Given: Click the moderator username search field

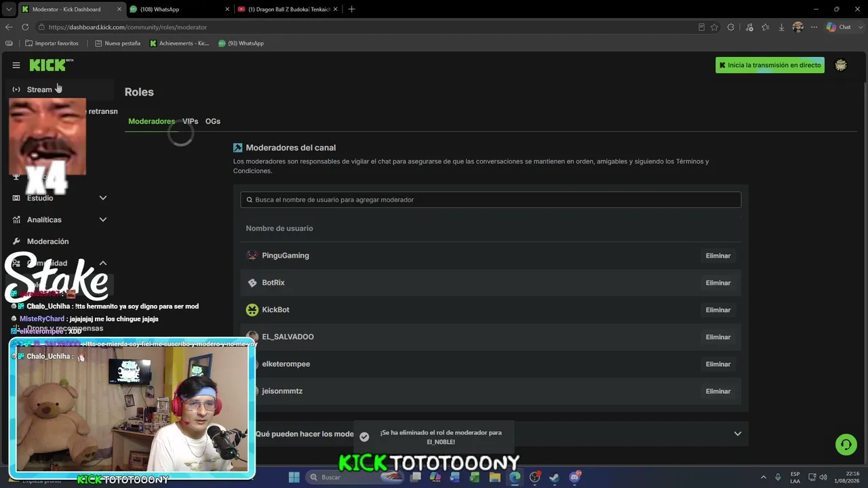Looking at the screenshot, I should pos(490,200).
